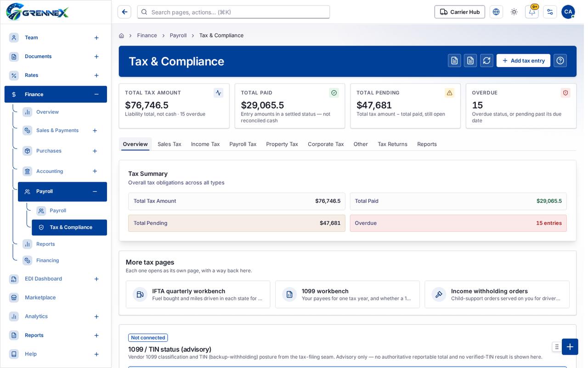Open the notifications bell
This screenshot has height=368, width=588.
click(x=532, y=12)
